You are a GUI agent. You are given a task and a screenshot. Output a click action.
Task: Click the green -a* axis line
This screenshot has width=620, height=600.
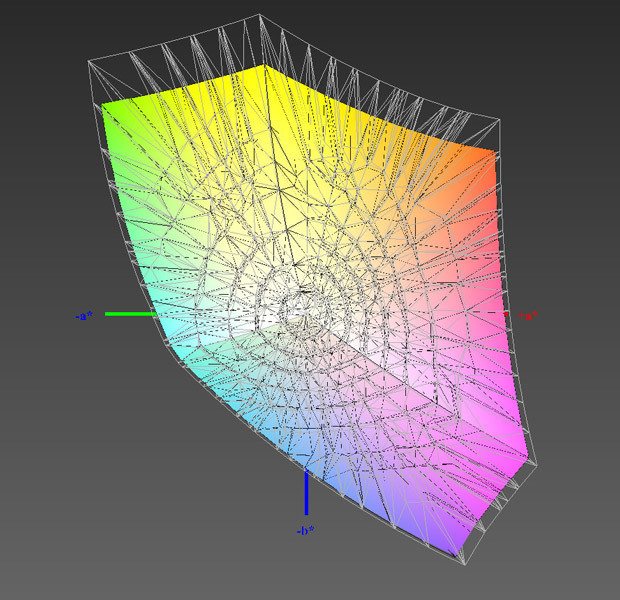click(x=131, y=314)
